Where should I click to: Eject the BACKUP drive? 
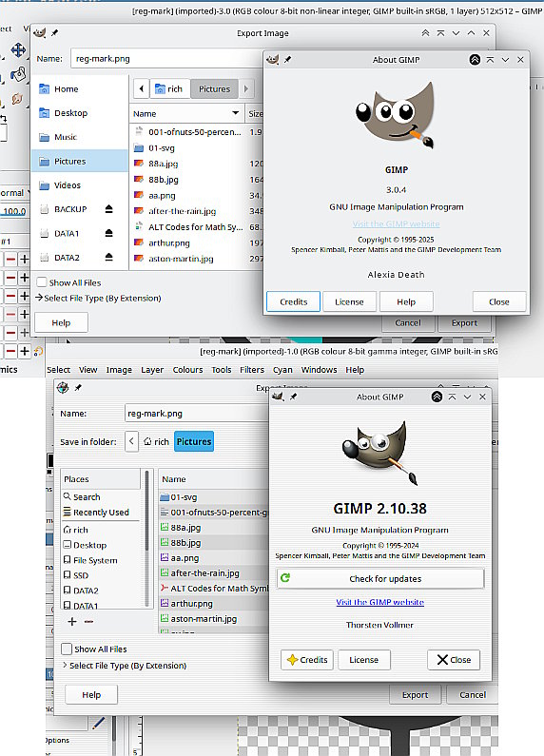tap(109, 209)
